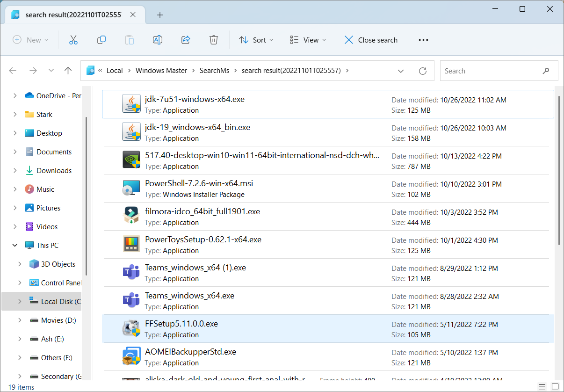Expand the Downloads tree node
The height and width of the screenshot is (392, 564).
15,170
